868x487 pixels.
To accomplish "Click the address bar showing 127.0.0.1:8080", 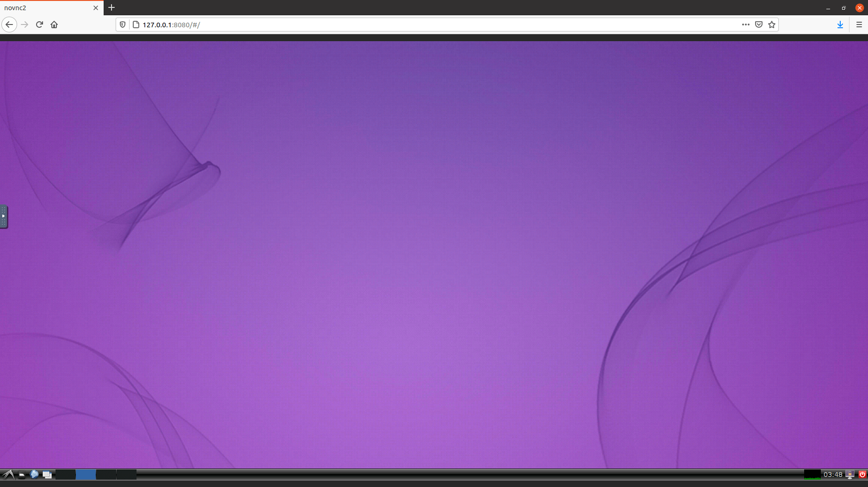I will pyautogui.click(x=416, y=25).
